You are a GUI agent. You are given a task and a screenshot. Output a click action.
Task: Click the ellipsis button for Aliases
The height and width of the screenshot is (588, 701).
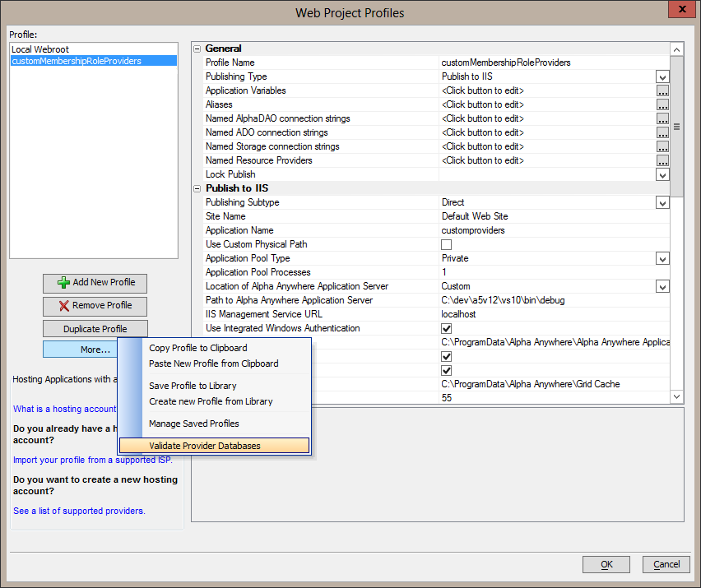(x=662, y=104)
